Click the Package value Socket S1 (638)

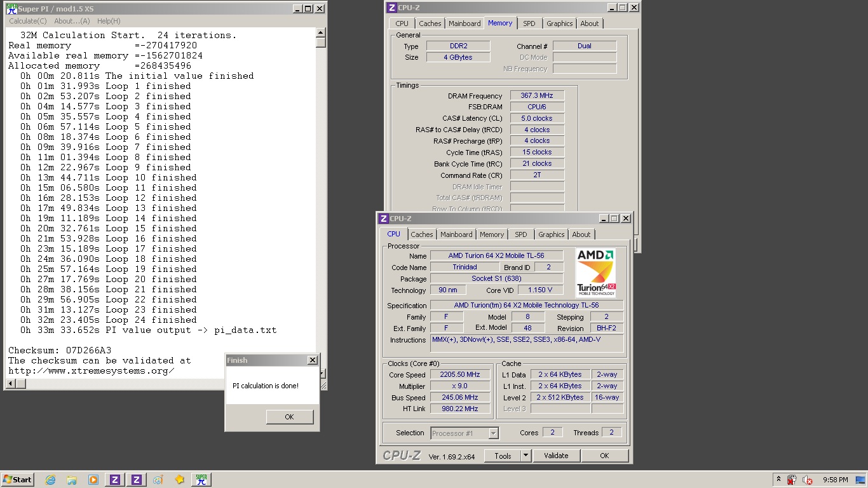496,278
